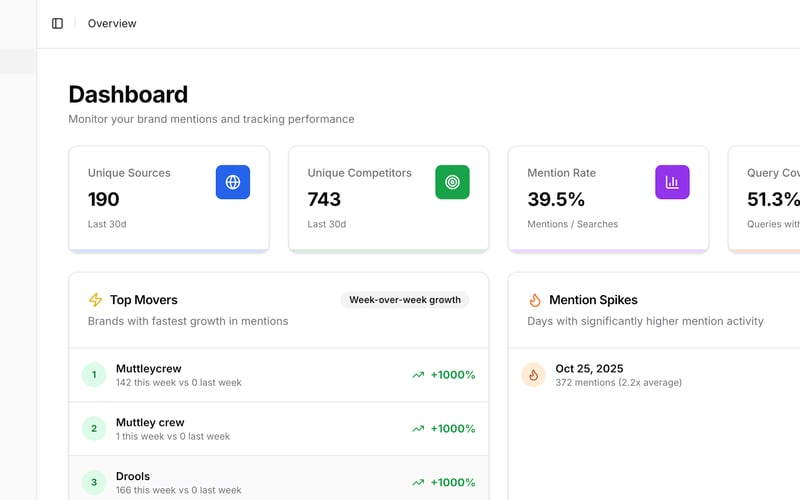Click the rank 1 badge for Muttleycrew
Image resolution: width=800 pixels, height=500 pixels.
coord(94,375)
